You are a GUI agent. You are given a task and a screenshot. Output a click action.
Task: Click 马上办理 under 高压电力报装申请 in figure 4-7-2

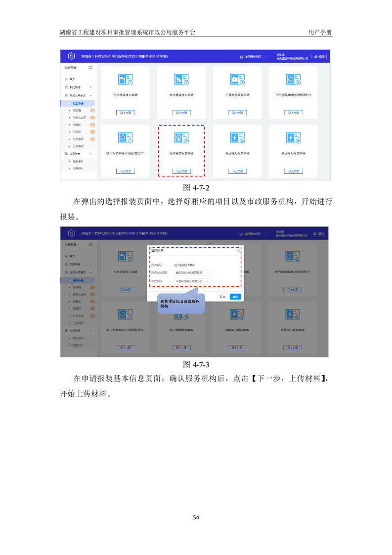(x=237, y=171)
